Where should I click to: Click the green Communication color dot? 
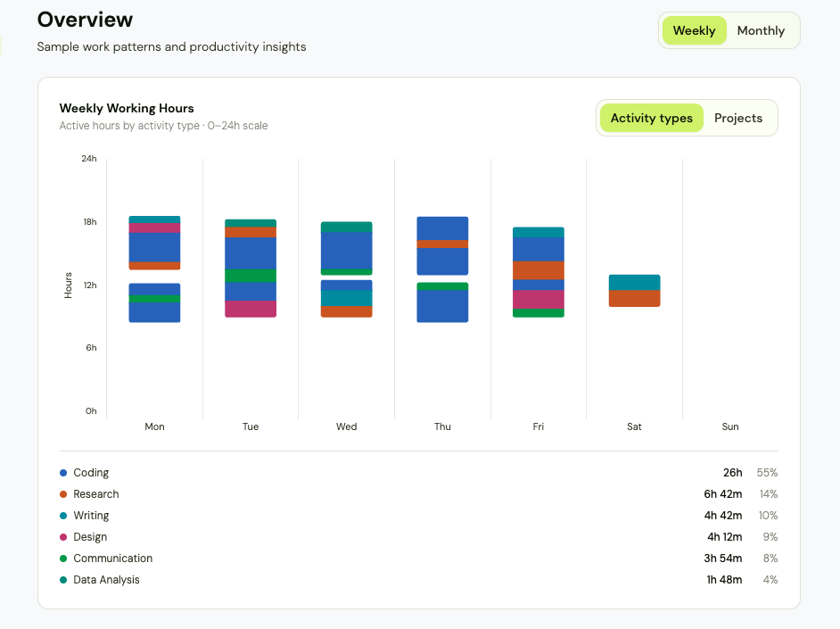pyautogui.click(x=63, y=559)
